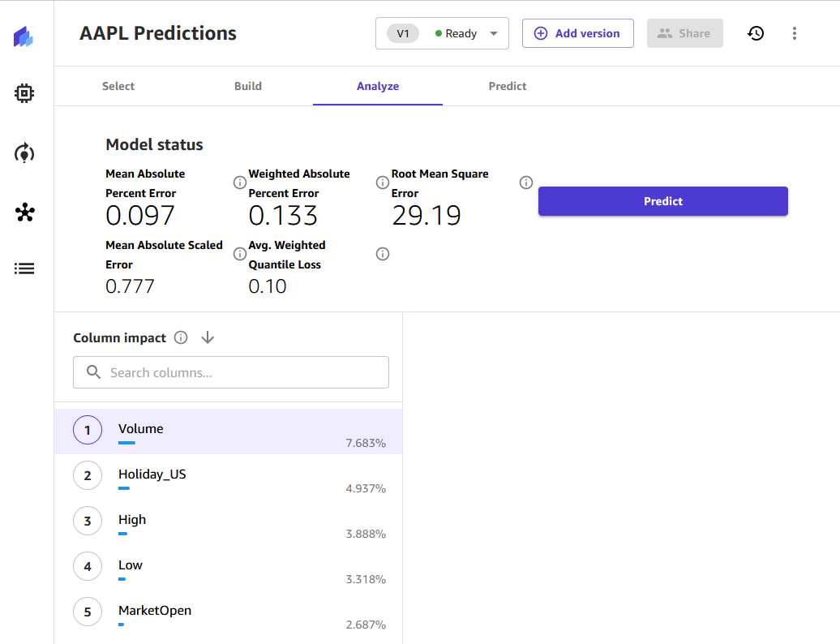Select the High column row
This screenshot has width=840, height=644.
pyautogui.click(x=228, y=522)
